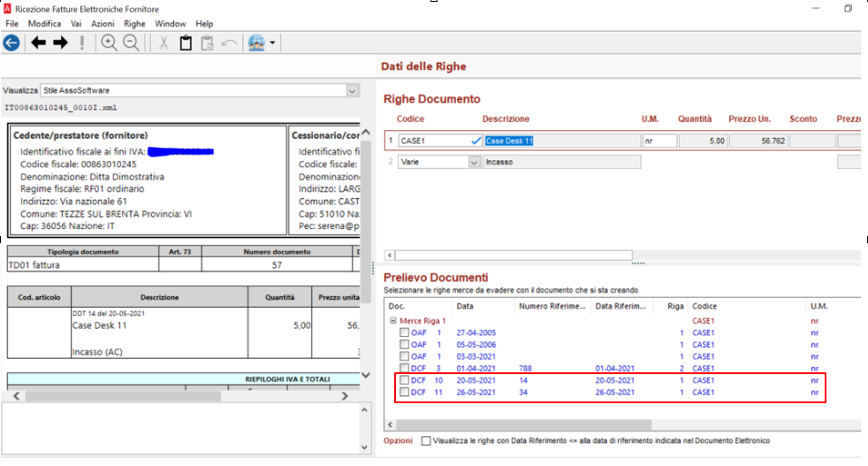Viewport: 868px width, 466px height.
Task: Click the unit price field showing 56.762
Action: (758, 141)
